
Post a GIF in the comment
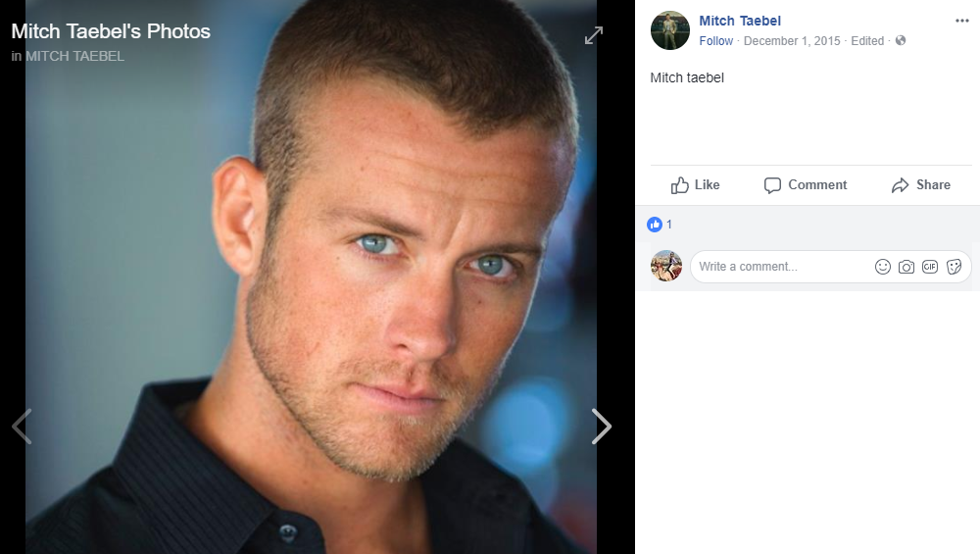(930, 267)
